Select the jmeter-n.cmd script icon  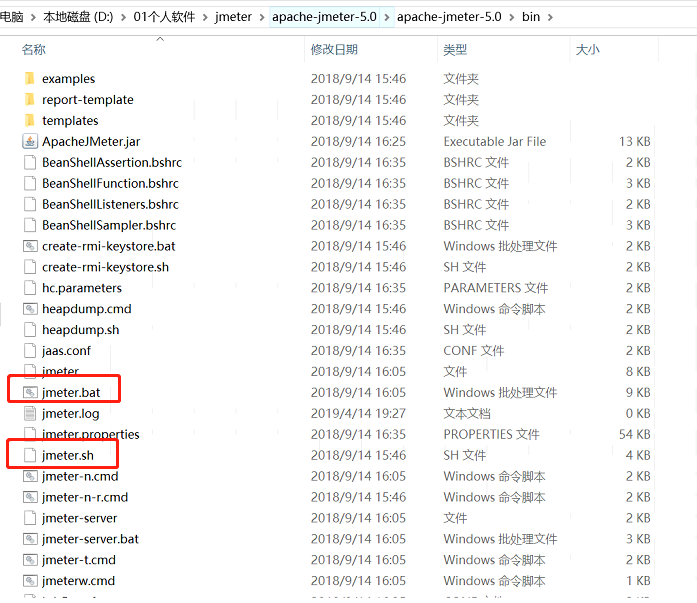coord(30,476)
